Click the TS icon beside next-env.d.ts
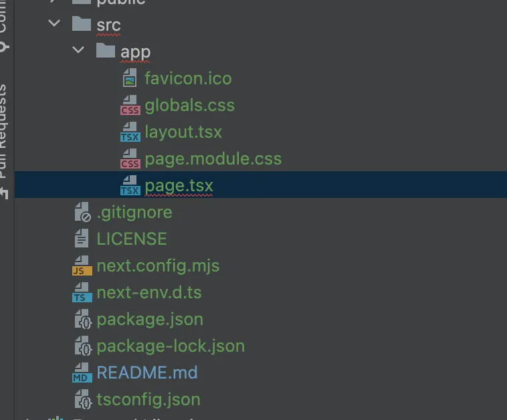Viewport: 507px width, 420px height. tap(82, 293)
